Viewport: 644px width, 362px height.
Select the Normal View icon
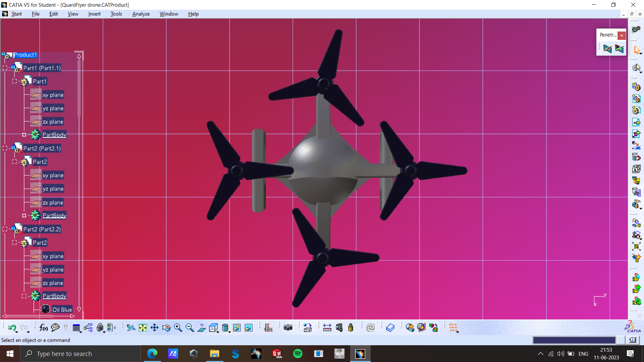202,327
